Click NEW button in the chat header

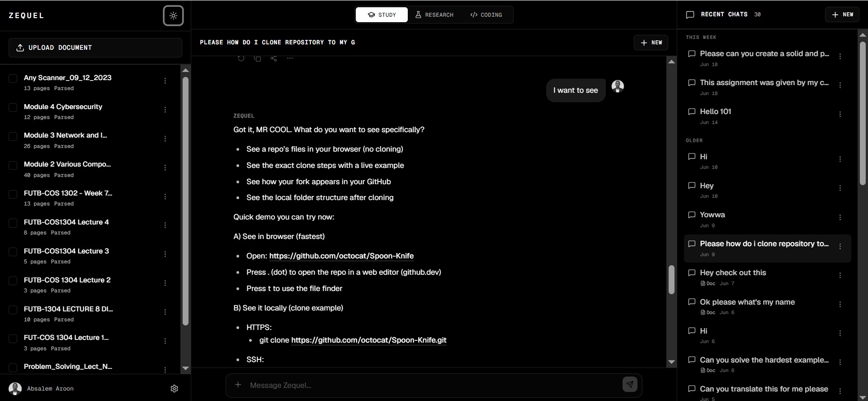point(651,43)
